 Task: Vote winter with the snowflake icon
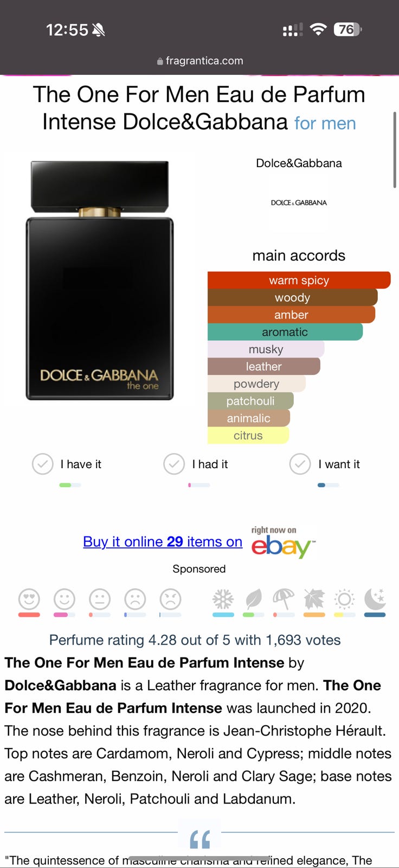[x=223, y=599]
